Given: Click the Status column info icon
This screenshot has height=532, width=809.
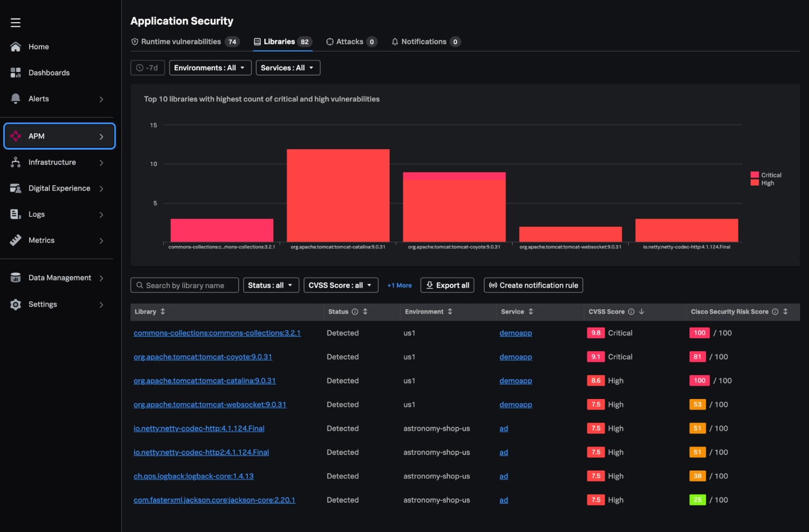Looking at the screenshot, I should click(x=355, y=311).
